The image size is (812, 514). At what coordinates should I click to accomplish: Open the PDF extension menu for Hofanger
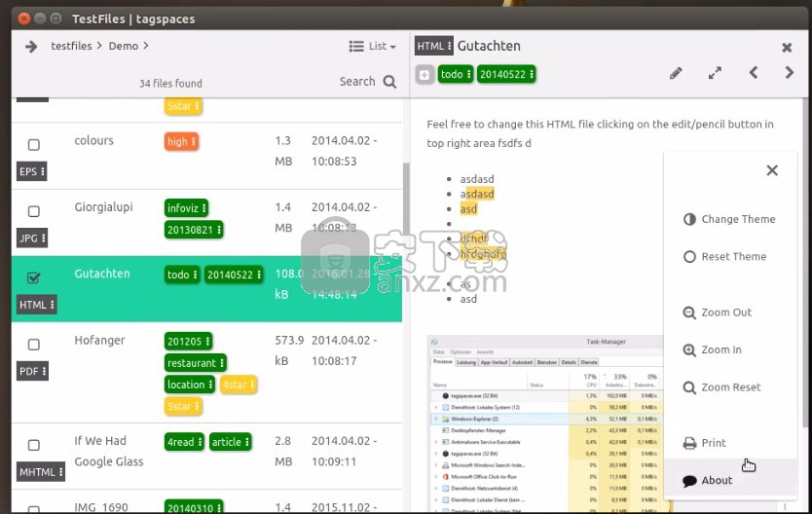33,372
